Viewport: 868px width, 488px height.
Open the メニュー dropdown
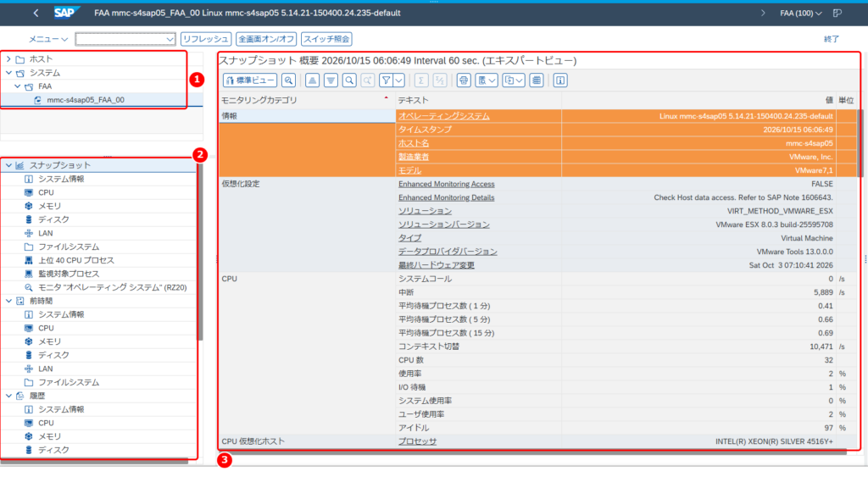coord(48,39)
